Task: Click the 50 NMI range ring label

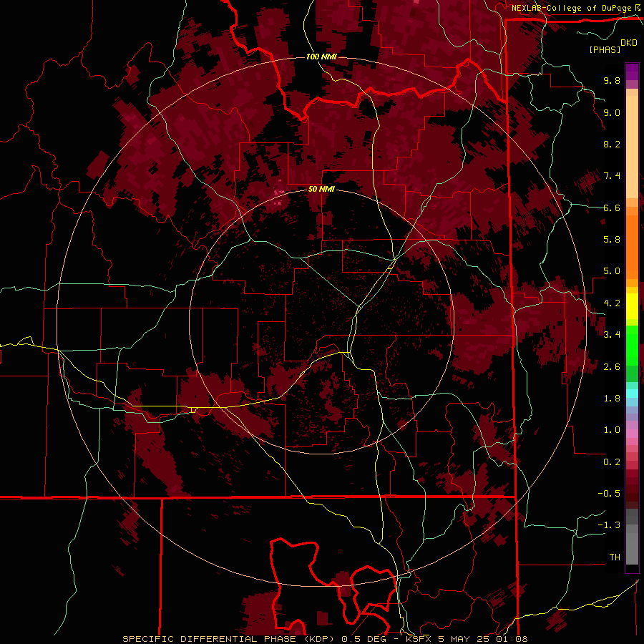Action: click(x=321, y=189)
